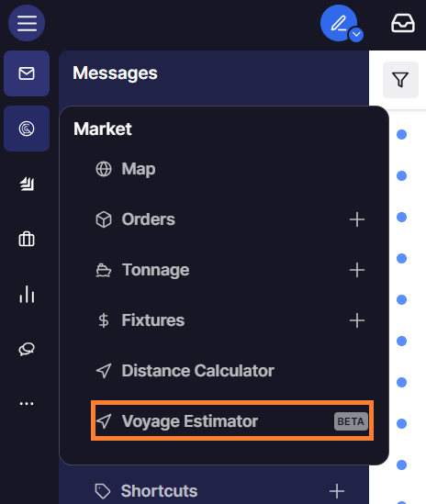Image resolution: width=426 pixels, height=504 pixels.
Task: Add a shortcut using Shortcuts plus icon
Action: pos(337,491)
